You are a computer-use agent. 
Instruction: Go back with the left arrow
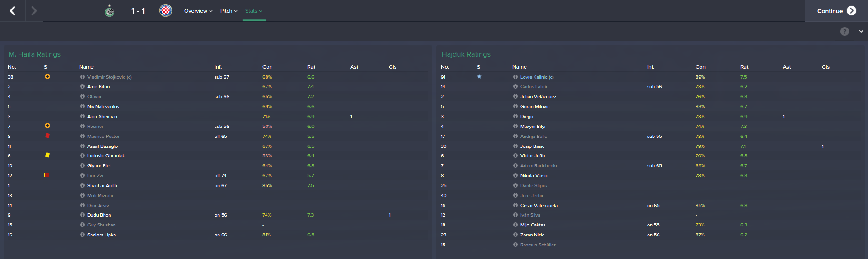(x=13, y=11)
